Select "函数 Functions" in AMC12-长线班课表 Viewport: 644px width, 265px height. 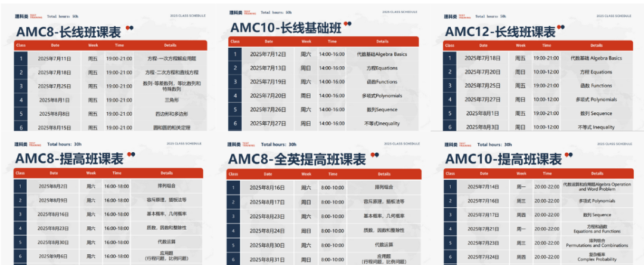tap(596, 86)
